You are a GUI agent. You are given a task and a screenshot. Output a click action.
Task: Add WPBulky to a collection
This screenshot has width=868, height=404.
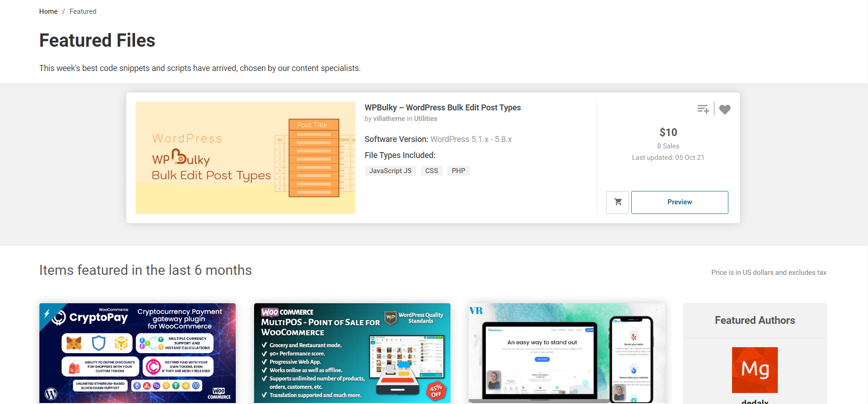point(703,109)
